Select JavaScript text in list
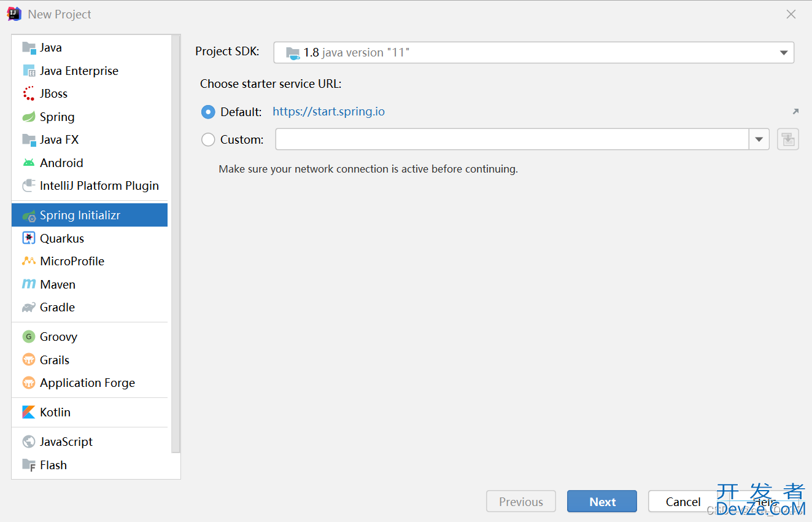812x522 pixels. (66, 442)
